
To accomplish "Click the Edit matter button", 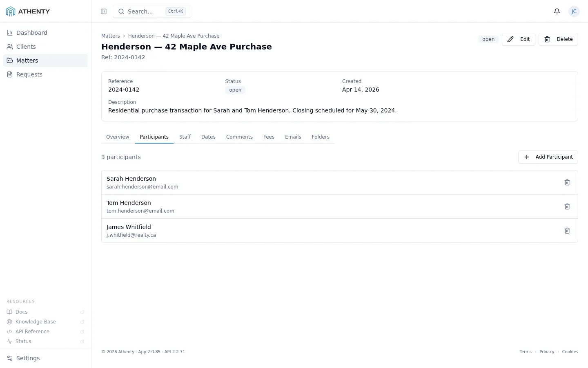I will tap(519, 39).
